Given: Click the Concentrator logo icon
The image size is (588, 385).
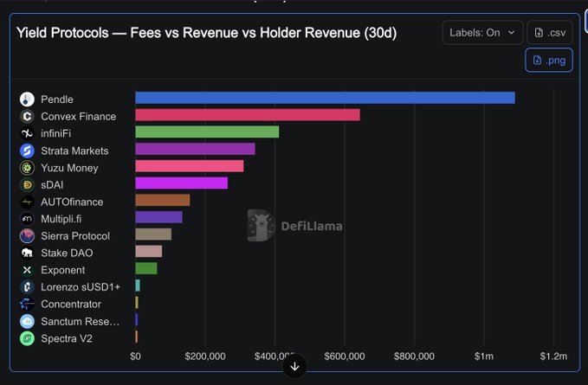Looking at the screenshot, I should 27,304.
